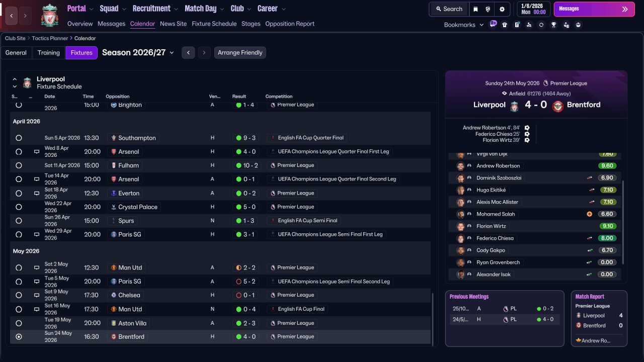This screenshot has height=362, width=644.
Task: Select the Aston Villa fixture radio button
Action: 19,323
